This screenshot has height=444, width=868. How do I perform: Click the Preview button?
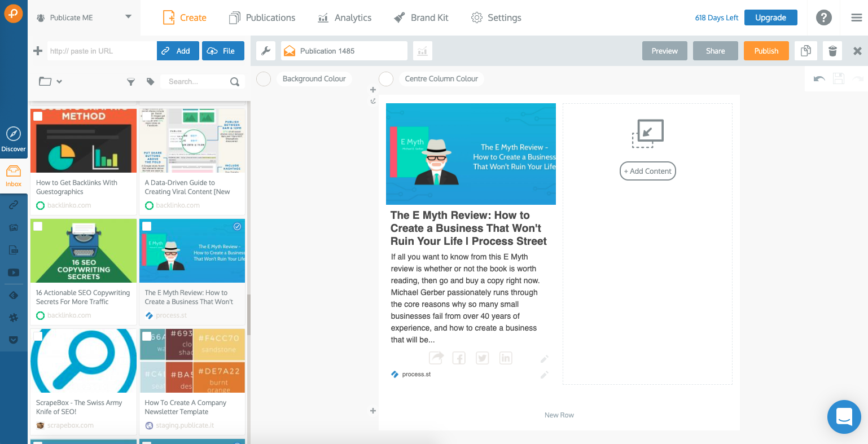pos(664,51)
